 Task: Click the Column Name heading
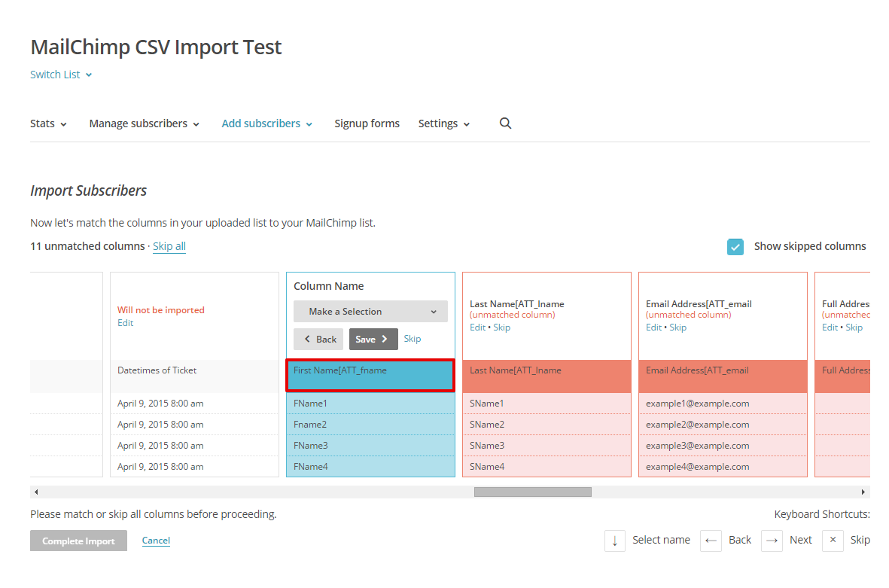328,286
